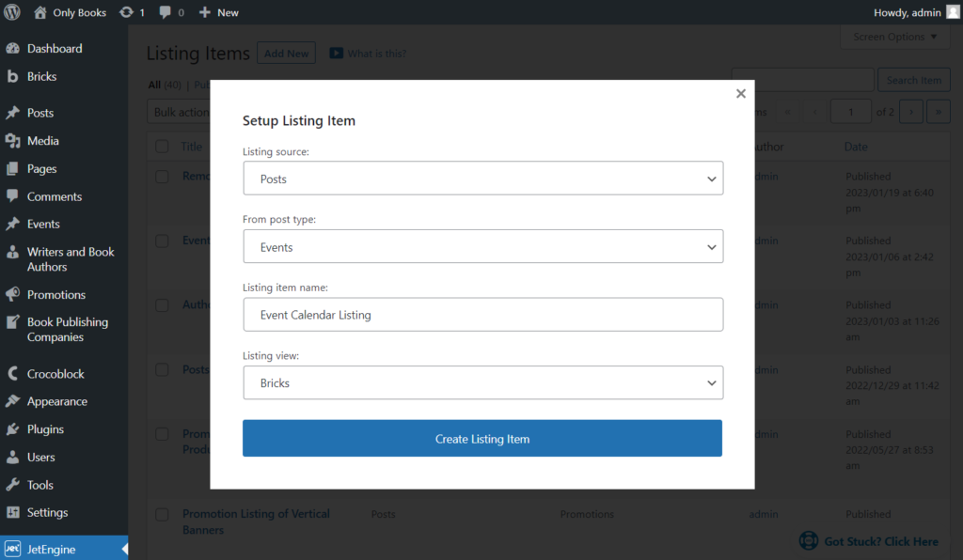Click the Media icon in the sidebar
This screenshot has height=560, width=963.
(12, 141)
